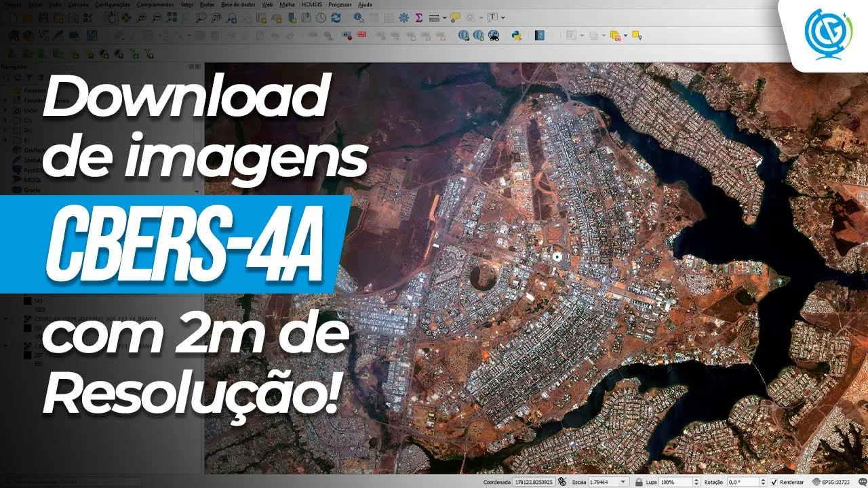Viewport: 868px width, 488px height.
Task: Open the Ajuda menu
Action: 365,5
